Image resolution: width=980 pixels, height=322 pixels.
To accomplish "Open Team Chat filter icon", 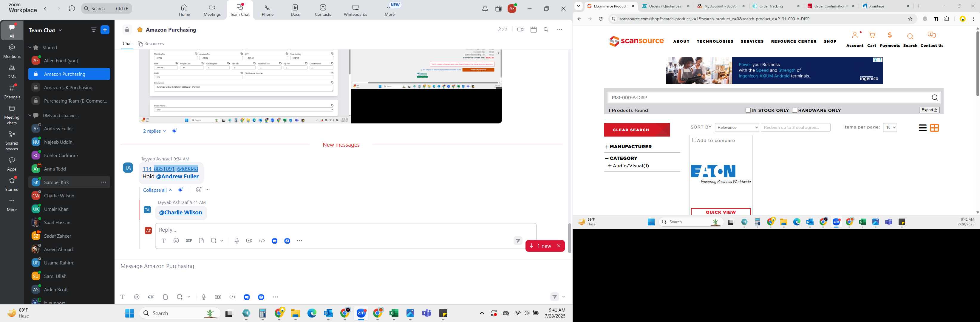I will pos(93,30).
